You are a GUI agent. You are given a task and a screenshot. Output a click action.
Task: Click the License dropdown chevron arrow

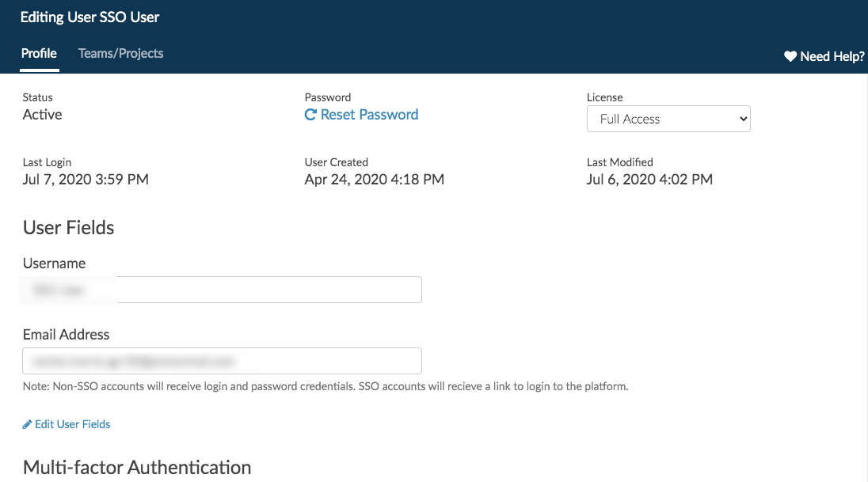[743, 120]
